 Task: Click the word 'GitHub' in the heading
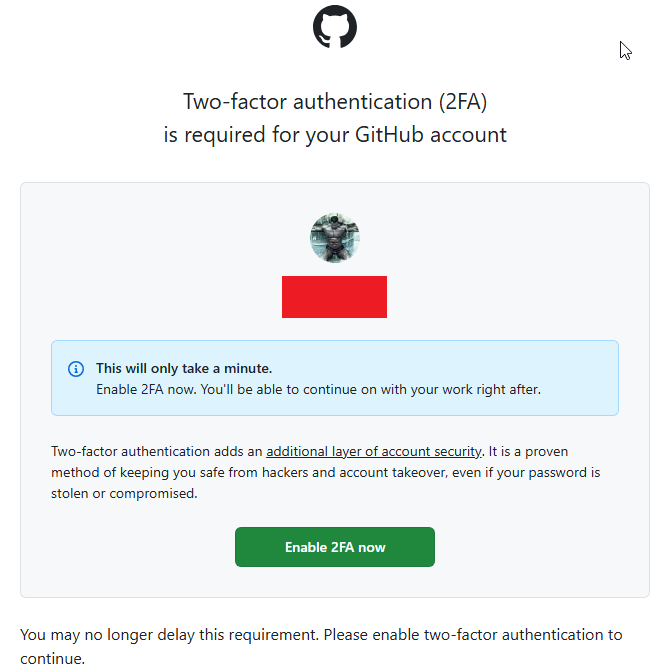(390, 135)
